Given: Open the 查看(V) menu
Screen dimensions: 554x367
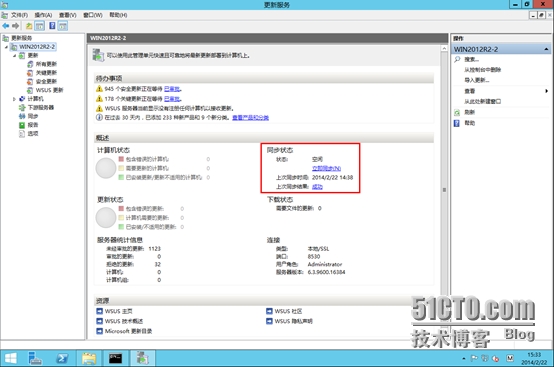Looking at the screenshot, I should tap(67, 15).
